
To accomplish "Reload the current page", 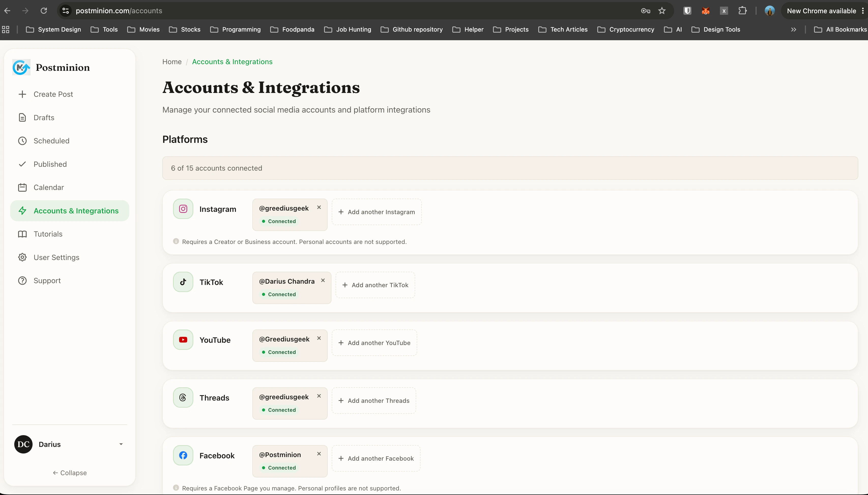I will click(44, 11).
